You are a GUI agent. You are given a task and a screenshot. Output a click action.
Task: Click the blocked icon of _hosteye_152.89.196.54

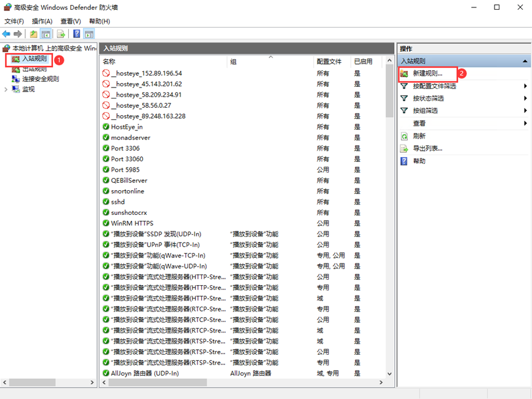[106, 73]
